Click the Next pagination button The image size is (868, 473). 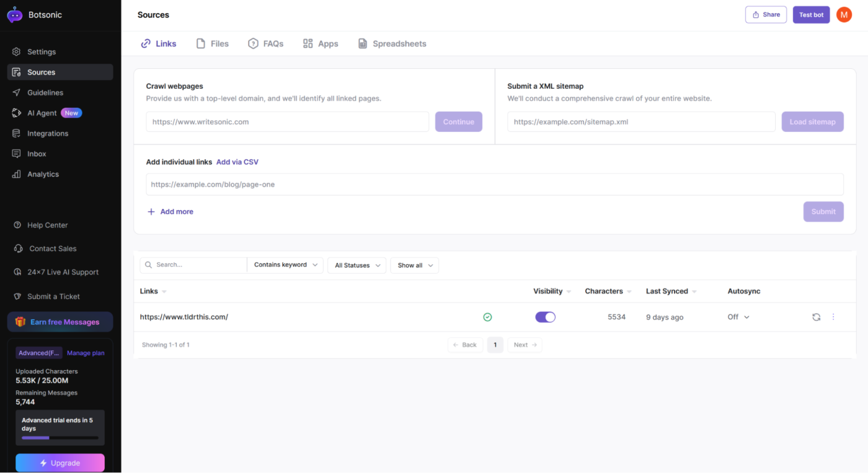coord(525,345)
